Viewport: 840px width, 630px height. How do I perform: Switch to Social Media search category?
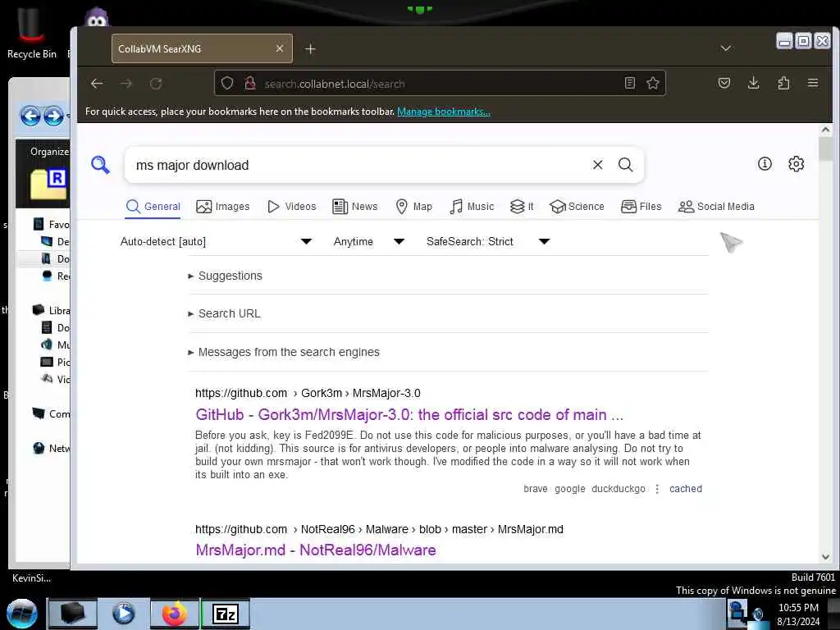(716, 207)
